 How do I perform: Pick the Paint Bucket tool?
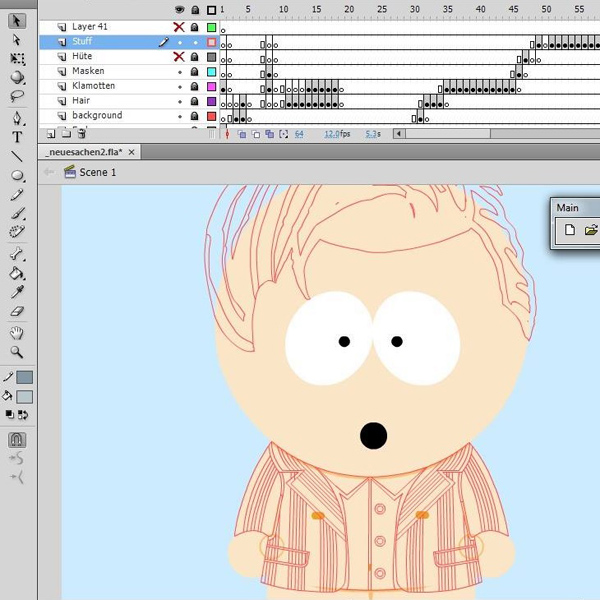tap(17, 273)
